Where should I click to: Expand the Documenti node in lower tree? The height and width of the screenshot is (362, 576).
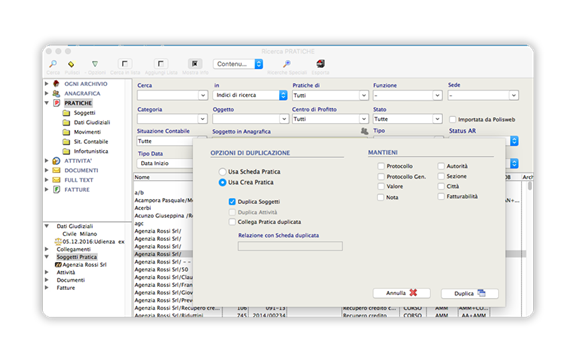[47, 280]
